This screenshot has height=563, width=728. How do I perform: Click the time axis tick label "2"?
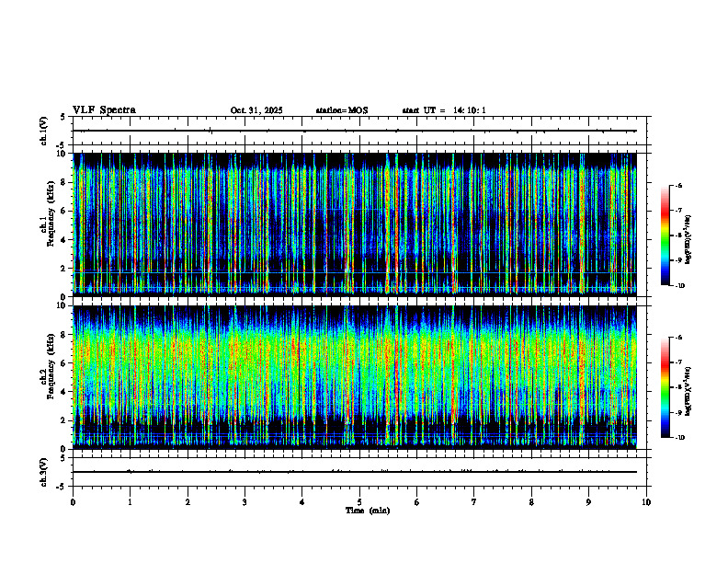(188, 502)
